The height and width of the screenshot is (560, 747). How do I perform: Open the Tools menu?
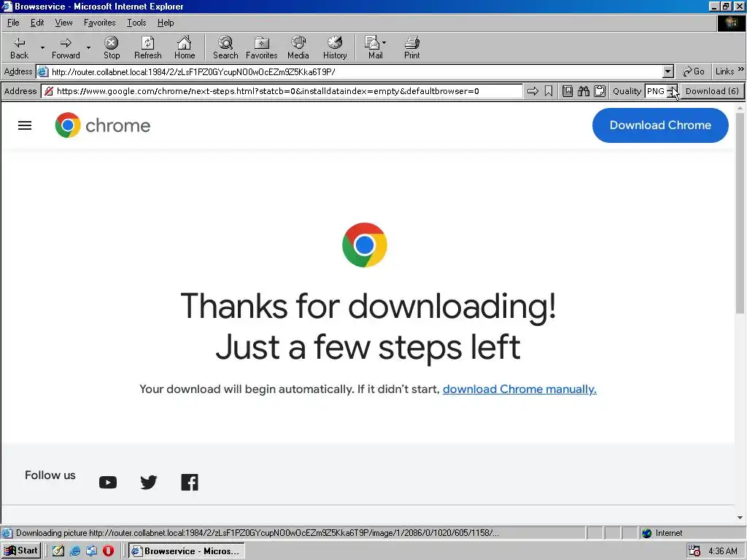tap(136, 23)
